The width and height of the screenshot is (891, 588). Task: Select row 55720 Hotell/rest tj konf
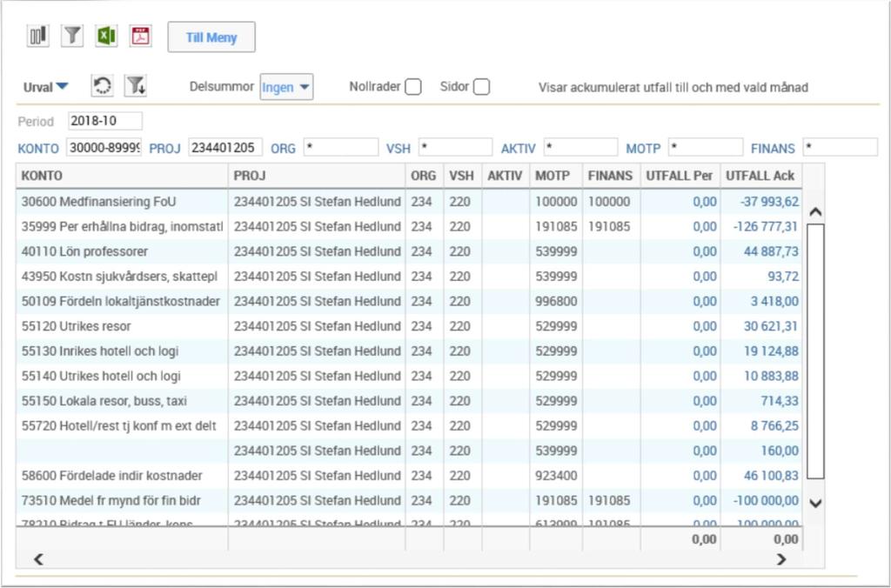409,426
